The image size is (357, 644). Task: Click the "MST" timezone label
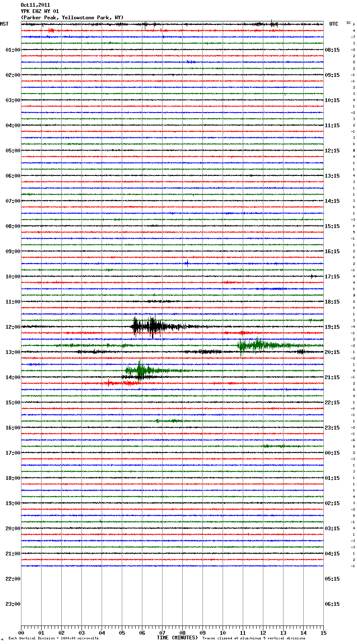pos(4,24)
